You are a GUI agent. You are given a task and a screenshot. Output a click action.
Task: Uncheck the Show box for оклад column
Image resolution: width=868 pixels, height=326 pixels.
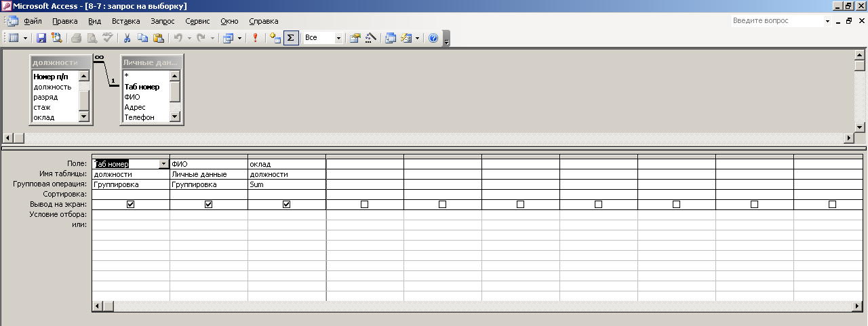(286, 204)
